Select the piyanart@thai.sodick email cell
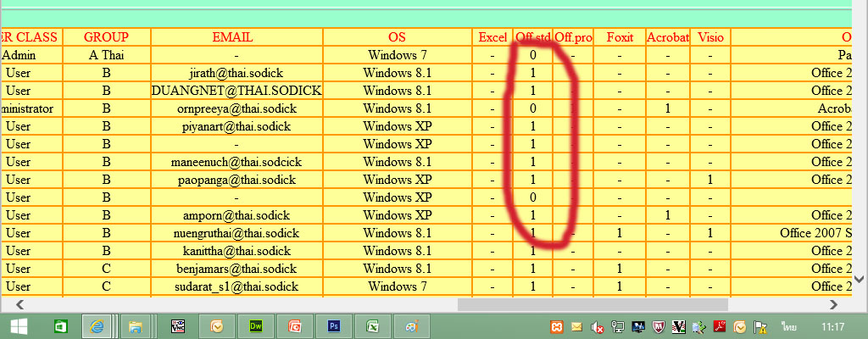This screenshot has height=339, width=868. pyautogui.click(x=236, y=125)
